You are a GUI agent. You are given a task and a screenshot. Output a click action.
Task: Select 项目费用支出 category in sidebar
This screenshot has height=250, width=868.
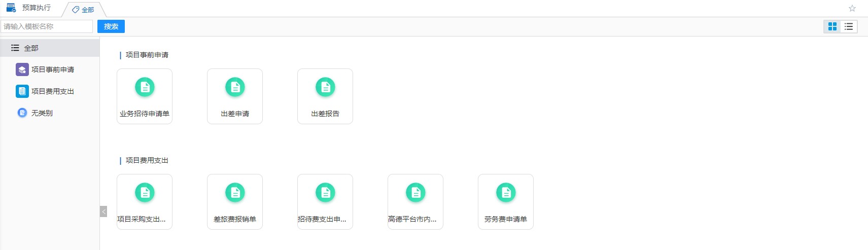(x=52, y=91)
